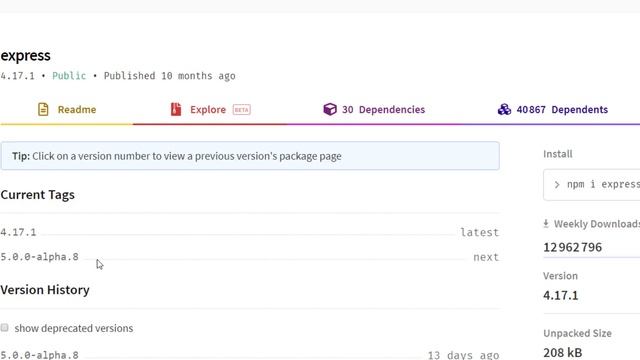The width and height of the screenshot is (640, 360).
Task: Open 5.0.0-alpha.8 in Version History
Action: [x=40, y=355]
